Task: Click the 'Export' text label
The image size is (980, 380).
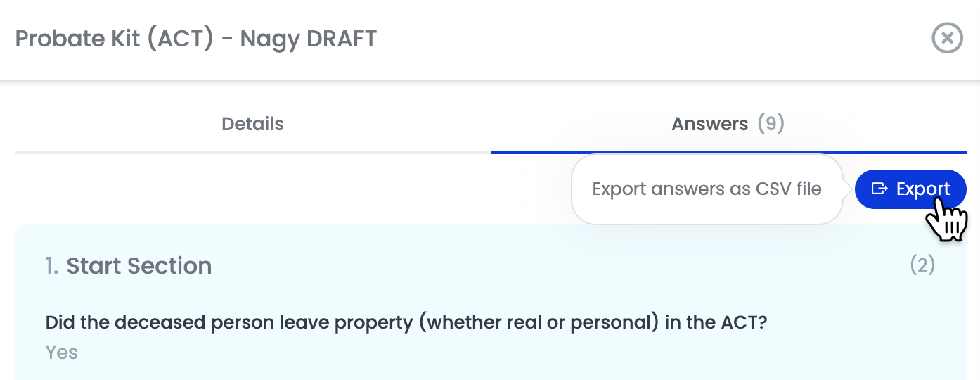Action: pos(923,189)
